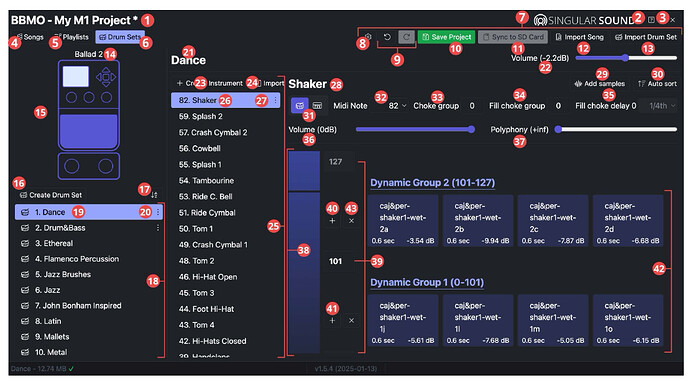Adjust the Shaker Polyphony slider

617,129
